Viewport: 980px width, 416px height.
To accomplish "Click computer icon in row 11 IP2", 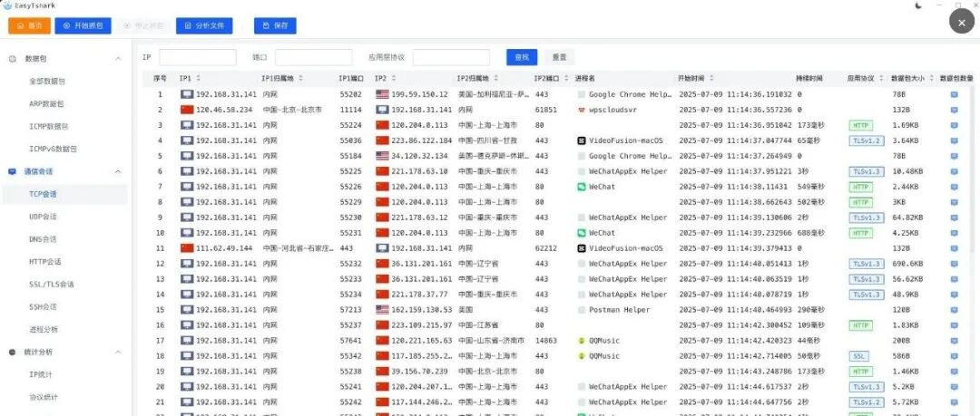I will pyautogui.click(x=383, y=248).
